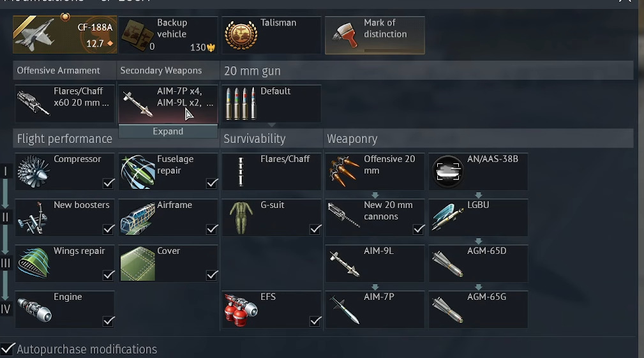Click the Mark of distinction button
The width and height of the screenshot is (644, 358).
[375, 35]
